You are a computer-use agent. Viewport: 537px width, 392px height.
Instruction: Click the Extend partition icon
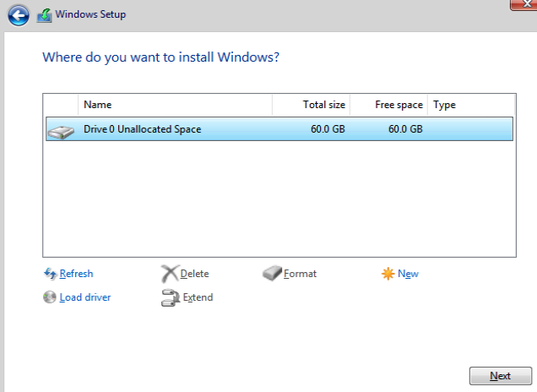click(x=170, y=297)
